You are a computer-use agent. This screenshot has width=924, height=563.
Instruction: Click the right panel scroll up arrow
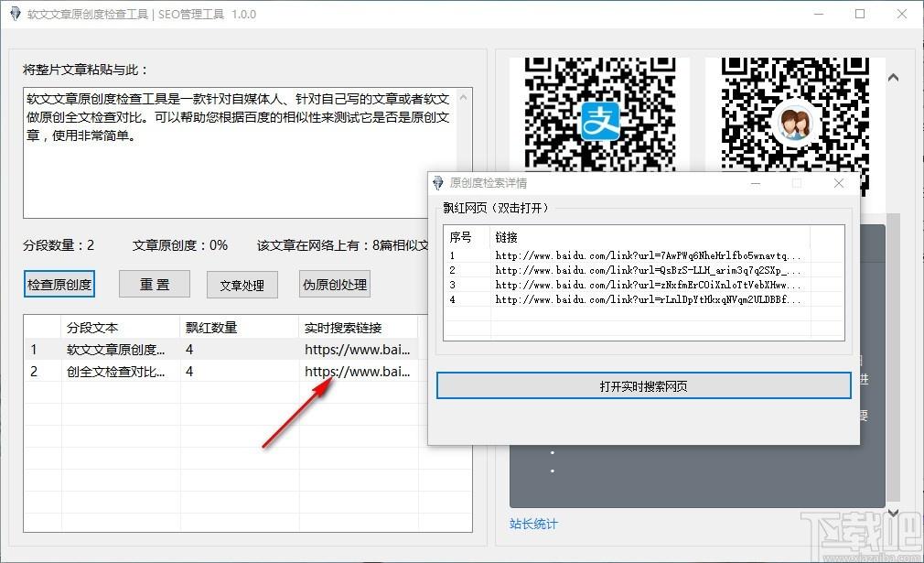(x=894, y=77)
